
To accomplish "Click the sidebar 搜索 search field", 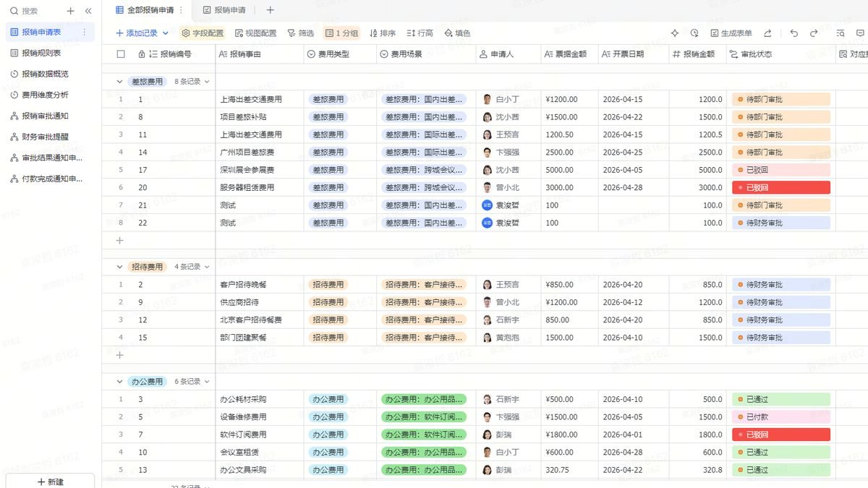I will click(x=34, y=11).
